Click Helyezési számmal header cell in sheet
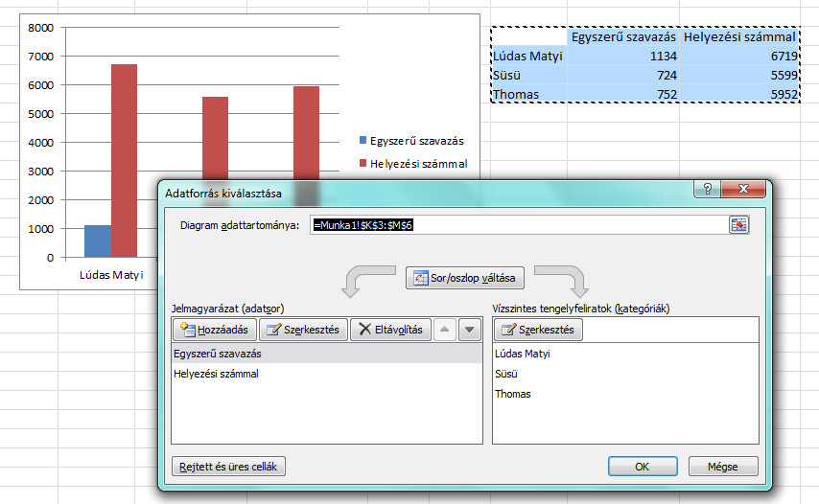The image size is (819, 504). (x=739, y=36)
